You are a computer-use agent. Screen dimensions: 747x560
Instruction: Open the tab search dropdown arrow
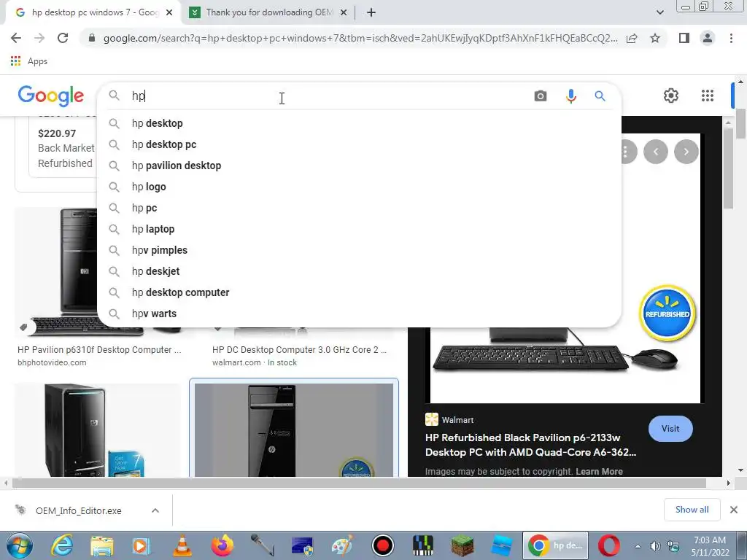tap(659, 12)
